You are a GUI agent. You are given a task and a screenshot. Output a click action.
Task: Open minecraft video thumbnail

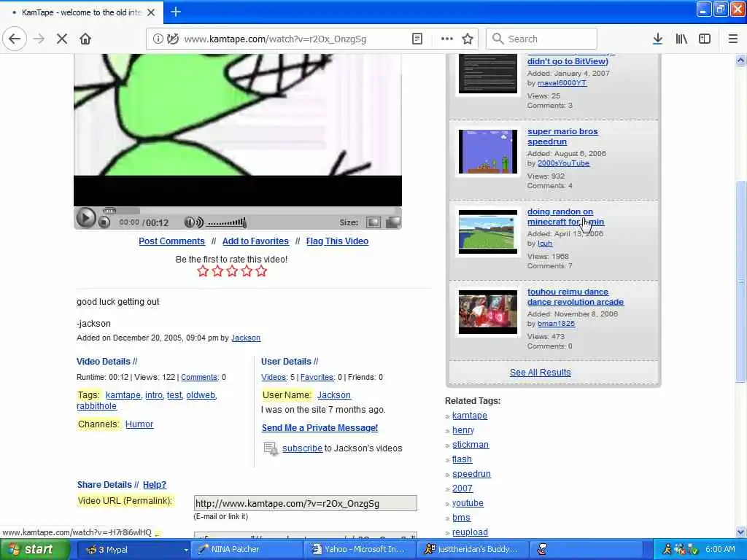point(488,232)
